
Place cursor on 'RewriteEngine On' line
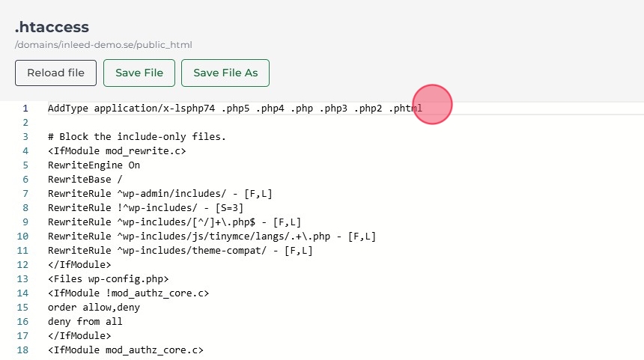(94, 165)
